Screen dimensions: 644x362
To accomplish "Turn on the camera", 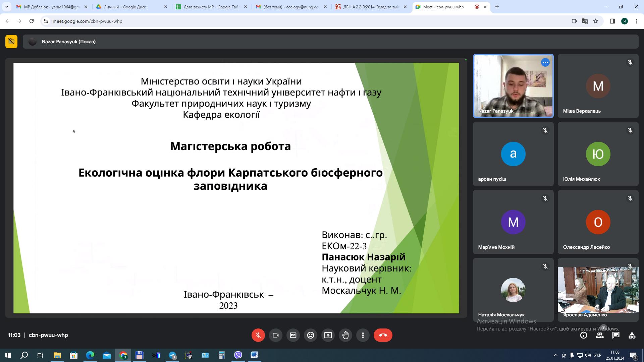I will (x=275, y=335).
